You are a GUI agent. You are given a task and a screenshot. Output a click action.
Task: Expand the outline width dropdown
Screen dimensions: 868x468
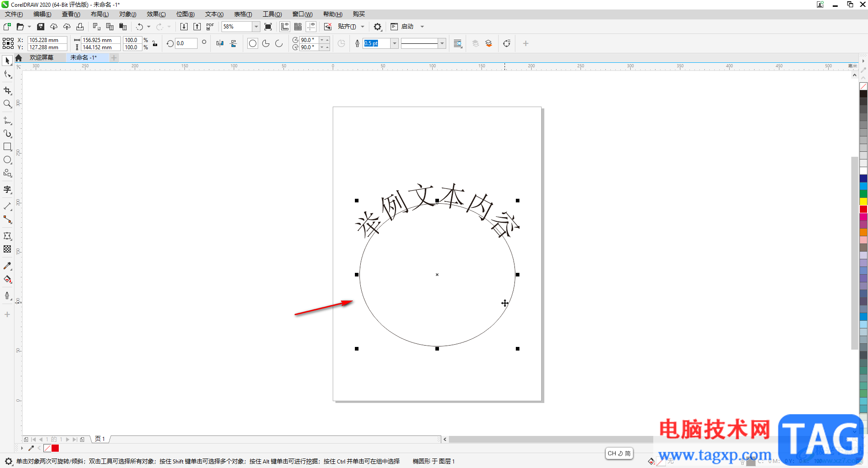394,43
